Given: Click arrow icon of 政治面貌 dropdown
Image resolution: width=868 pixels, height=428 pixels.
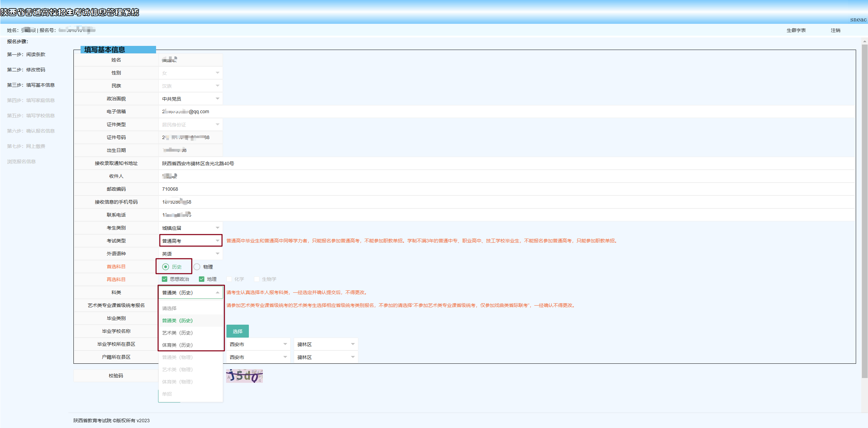Looking at the screenshot, I should pyautogui.click(x=218, y=99).
